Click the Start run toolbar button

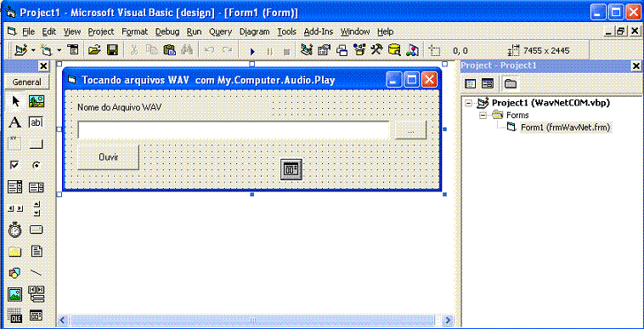(252, 51)
